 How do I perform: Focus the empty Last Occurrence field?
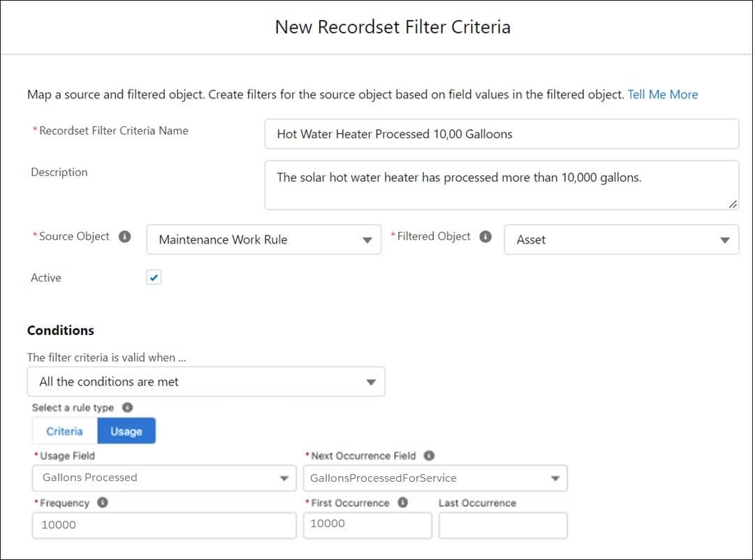point(503,525)
